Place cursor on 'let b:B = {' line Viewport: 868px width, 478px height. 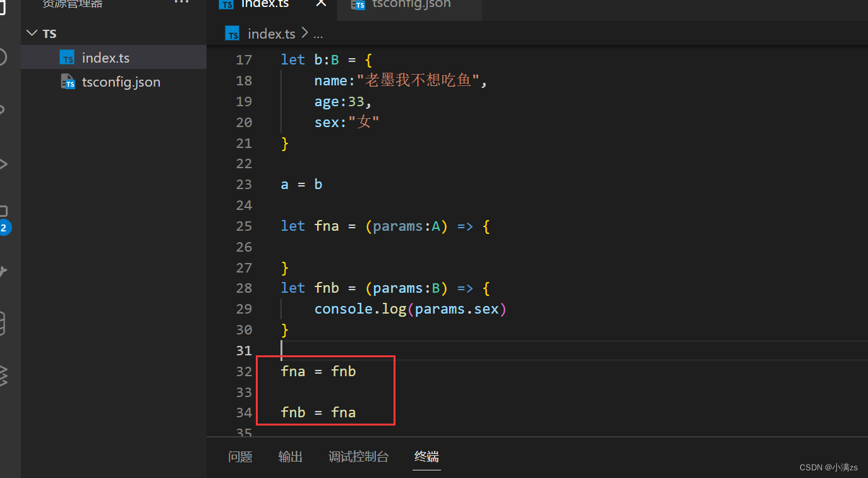click(x=327, y=60)
